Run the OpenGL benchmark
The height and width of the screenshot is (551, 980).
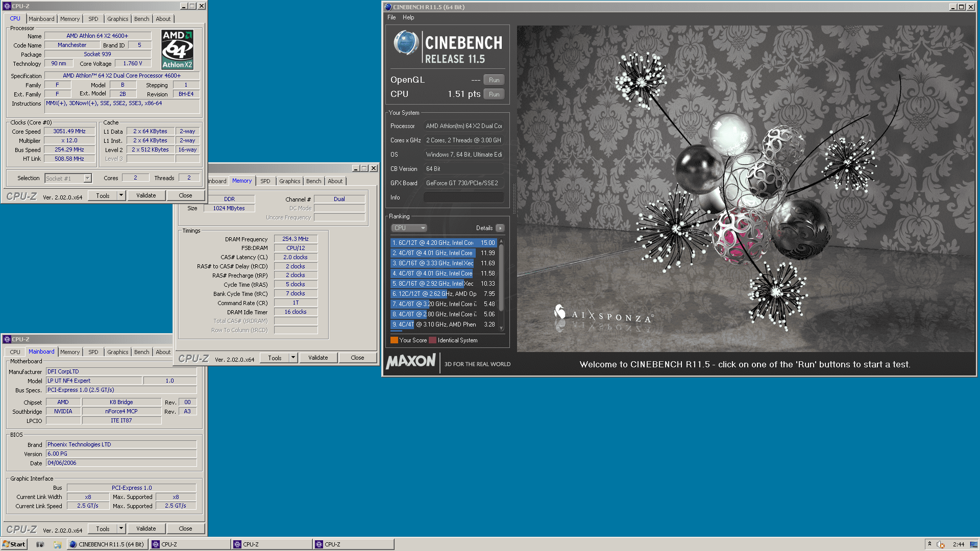tap(494, 80)
